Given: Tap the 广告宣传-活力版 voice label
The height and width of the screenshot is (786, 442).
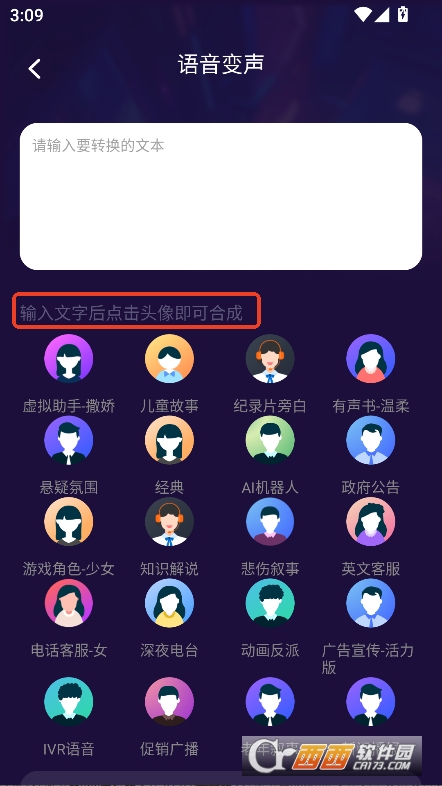Looking at the screenshot, I should (368, 659).
